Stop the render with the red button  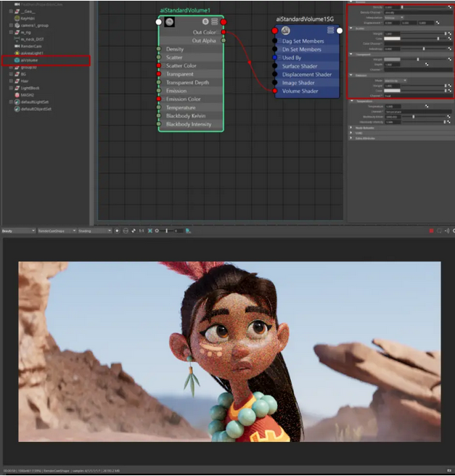pos(431,231)
